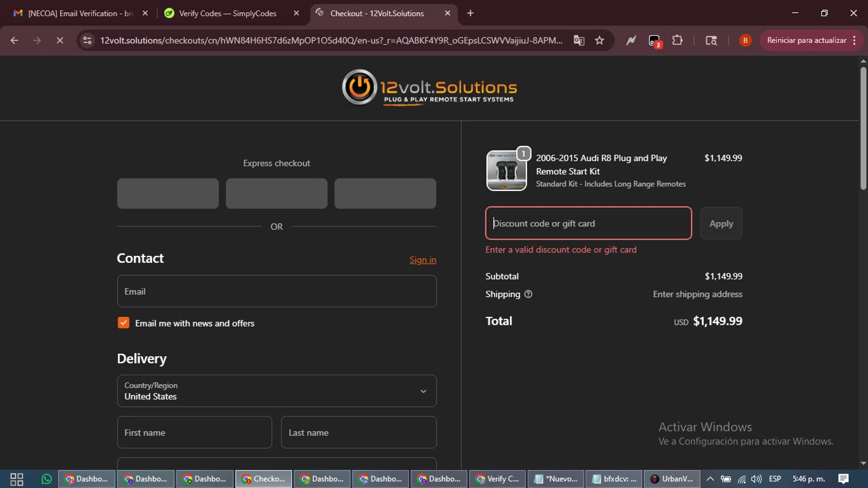The image size is (868, 488).
Task: Stop page loading with the X icon
Action: (60, 41)
